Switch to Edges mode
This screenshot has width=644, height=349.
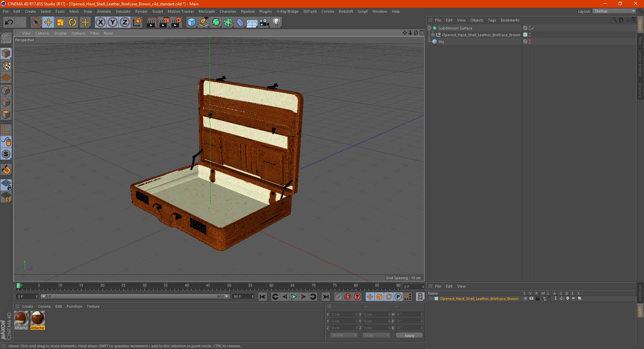click(x=6, y=102)
